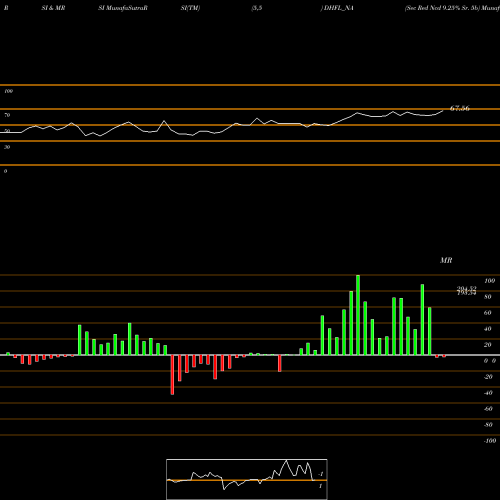This screenshot has width=500, height=500.
Task: Click the MR axis label 60
Action: coord(488,313)
